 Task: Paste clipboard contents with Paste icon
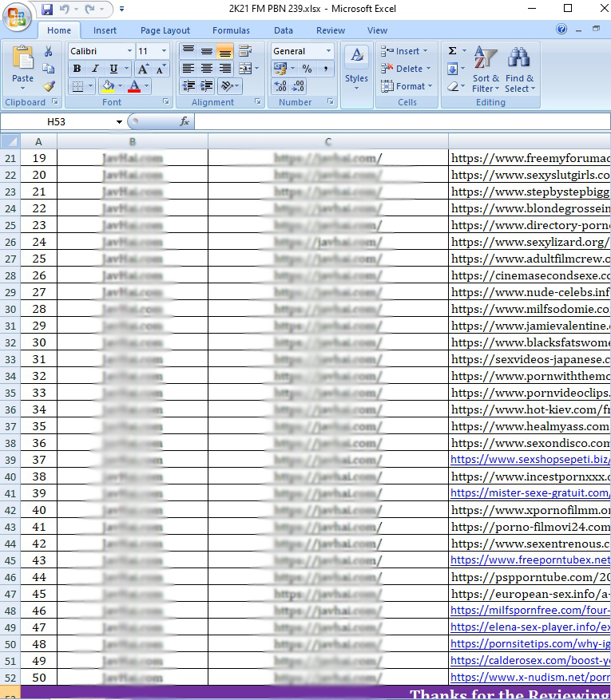tap(23, 58)
